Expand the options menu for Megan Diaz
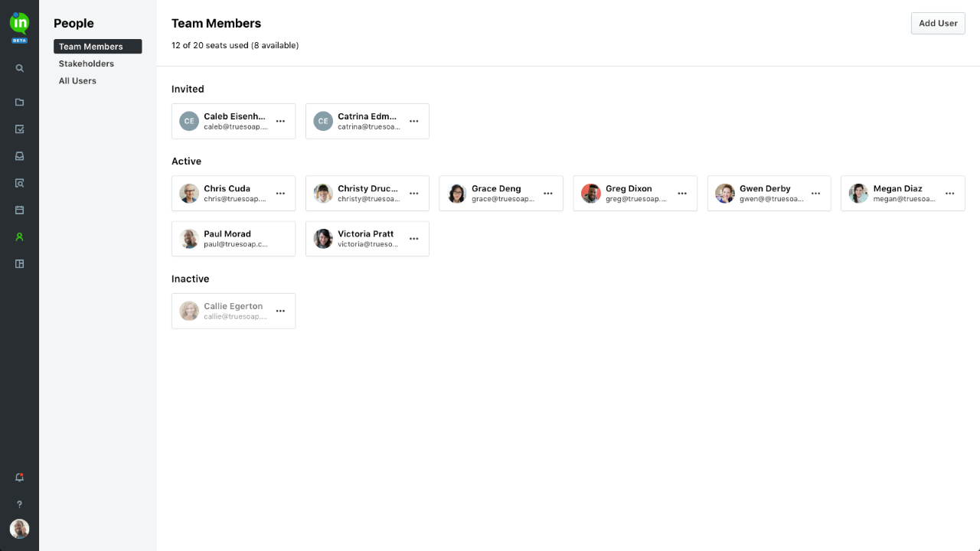Image resolution: width=980 pixels, height=551 pixels. [950, 194]
